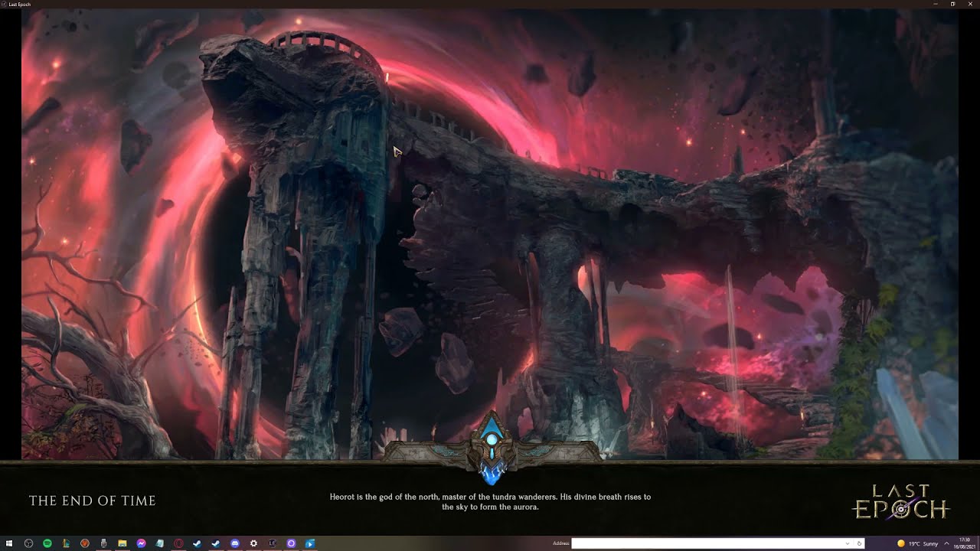This screenshot has height=551, width=980.
Task: Click the Heorot loading tip text
Action: pos(490,501)
